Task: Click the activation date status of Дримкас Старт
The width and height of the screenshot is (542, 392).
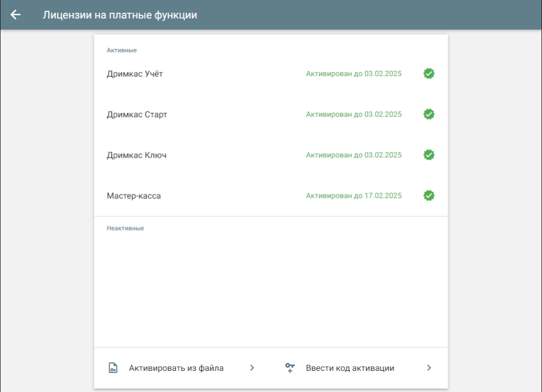Action: [354, 115]
